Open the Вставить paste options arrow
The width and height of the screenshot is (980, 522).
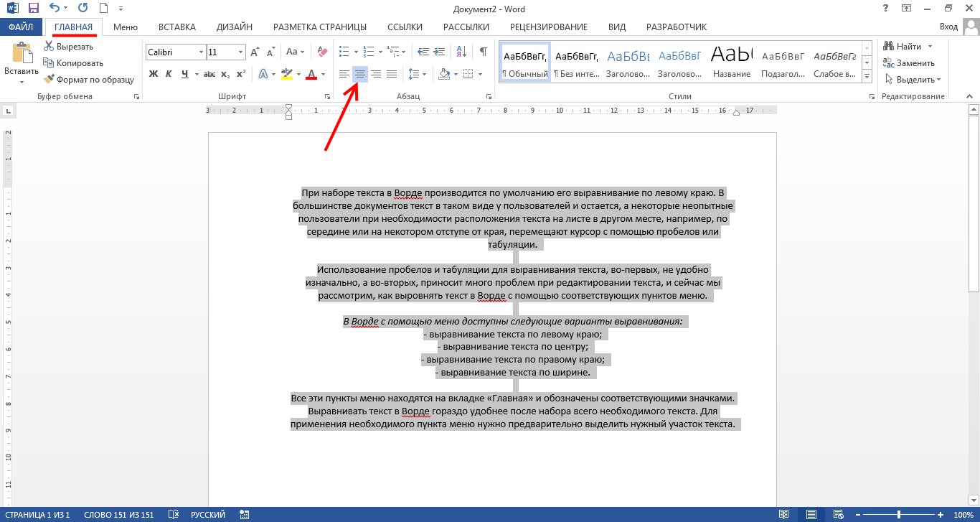click(22, 81)
